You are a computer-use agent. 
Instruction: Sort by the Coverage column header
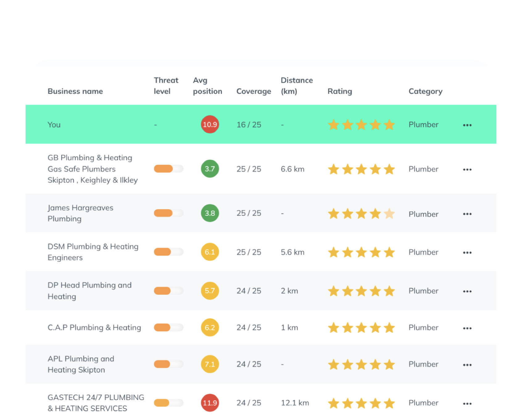(x=254, y=92)
